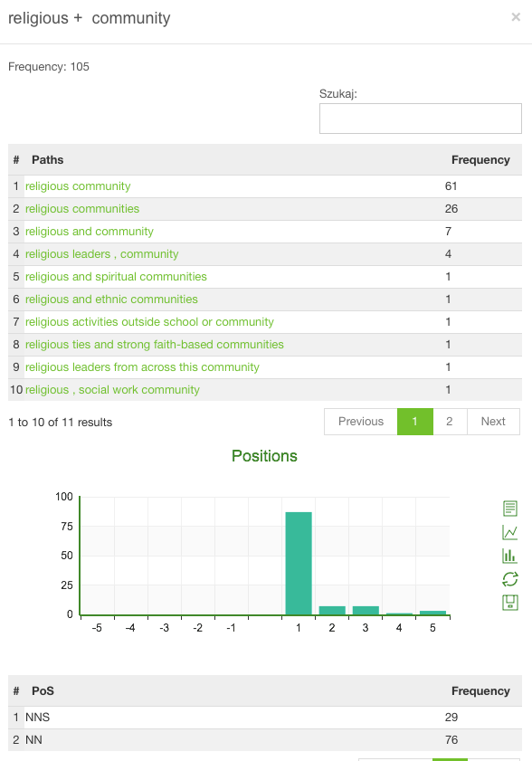Sort table by Paths column header
Viewport: 532px width, 761px height.
coord(48,159)
